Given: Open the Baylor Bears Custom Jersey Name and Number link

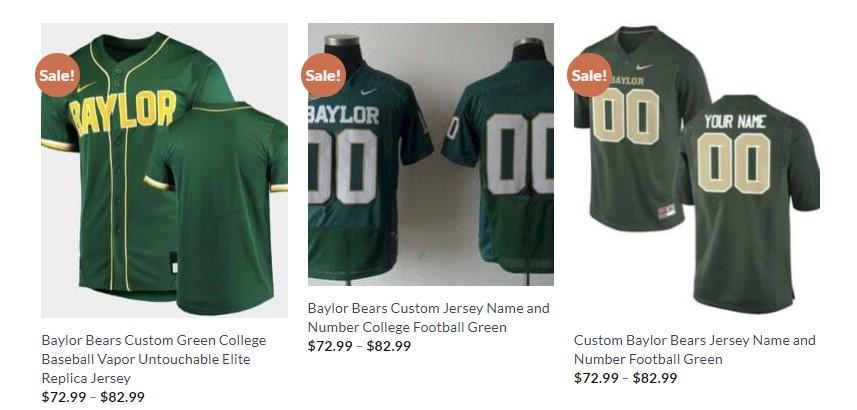Looking at the screenshot, I should pos(428,318).
